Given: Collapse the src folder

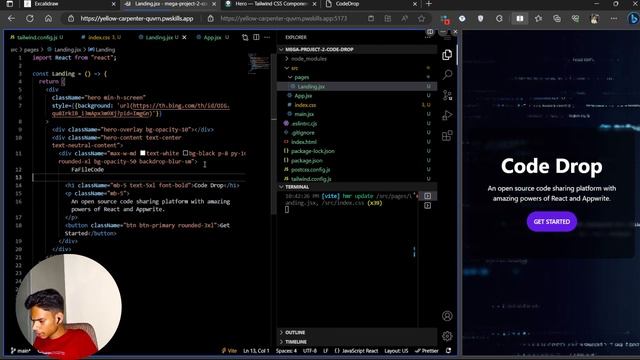Looking at the screenshot, I should (357, 68).
